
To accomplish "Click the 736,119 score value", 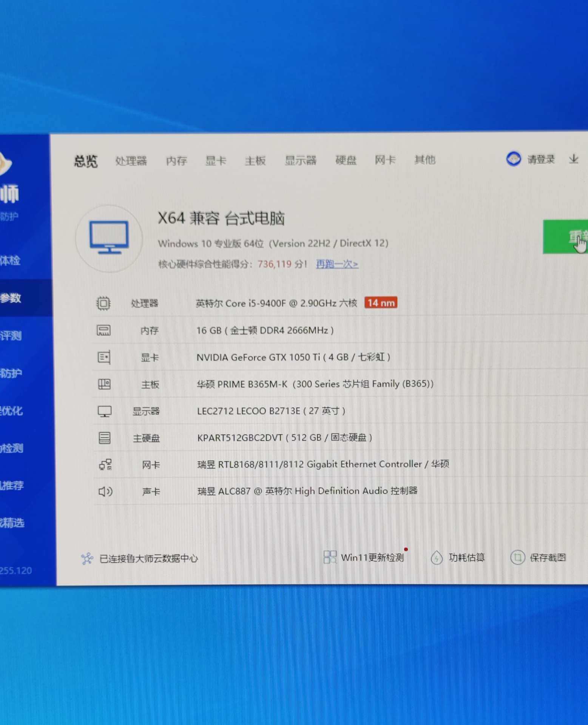I will [275, 264].
